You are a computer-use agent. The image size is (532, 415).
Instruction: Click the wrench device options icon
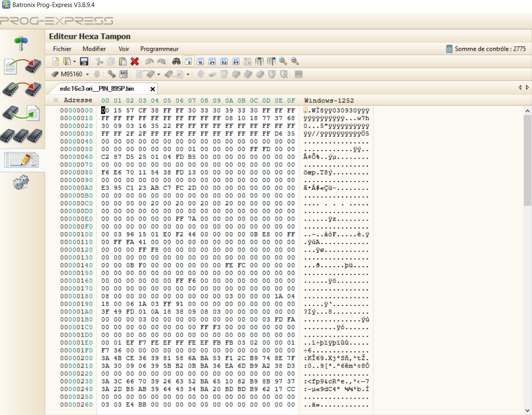(x=111, y=74)
